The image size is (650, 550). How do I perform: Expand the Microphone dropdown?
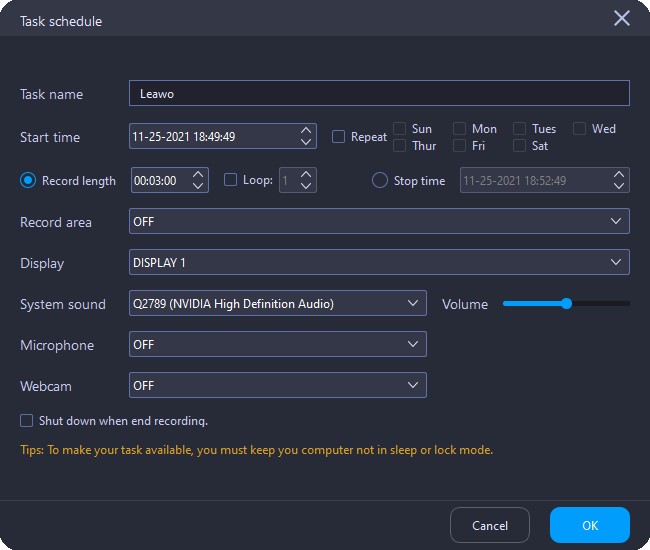pos(278,344)
